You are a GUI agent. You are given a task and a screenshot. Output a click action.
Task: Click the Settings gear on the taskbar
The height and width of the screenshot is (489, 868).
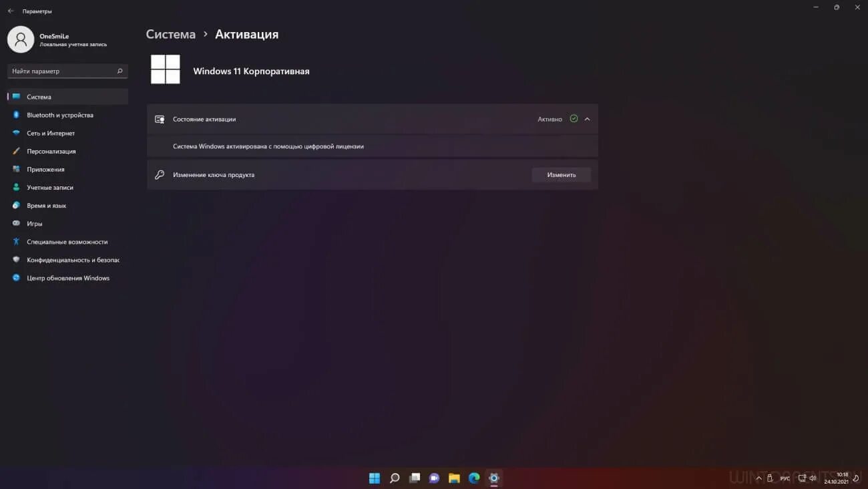[x=494, y=478]
